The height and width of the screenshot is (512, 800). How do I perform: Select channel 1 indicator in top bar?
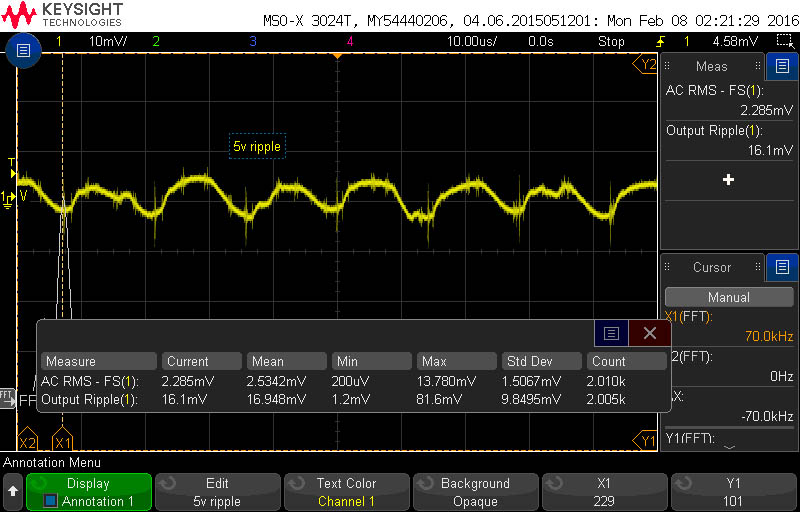[x=59, y=41]
